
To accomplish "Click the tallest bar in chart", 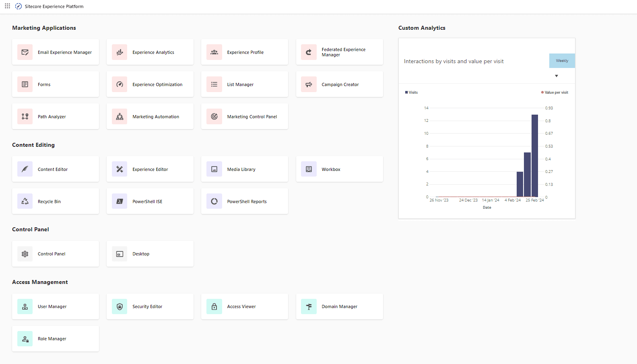I will (x=535, y=156).
